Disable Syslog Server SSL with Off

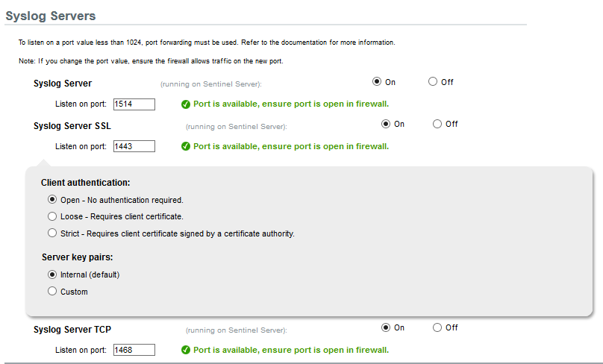point(437,124)
